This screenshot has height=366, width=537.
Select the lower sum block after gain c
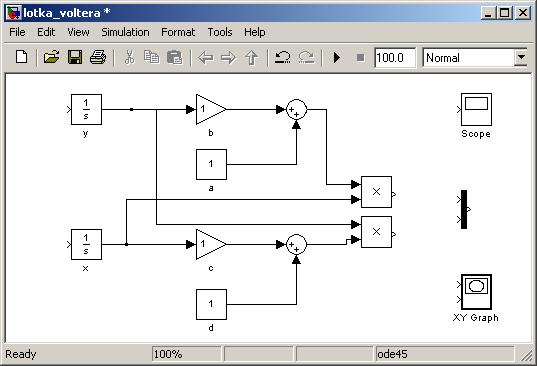click(296, 244)
